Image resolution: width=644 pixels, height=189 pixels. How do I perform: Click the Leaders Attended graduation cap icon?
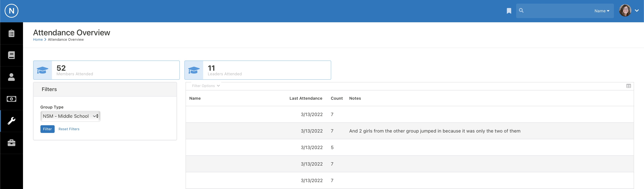[194, 70]
